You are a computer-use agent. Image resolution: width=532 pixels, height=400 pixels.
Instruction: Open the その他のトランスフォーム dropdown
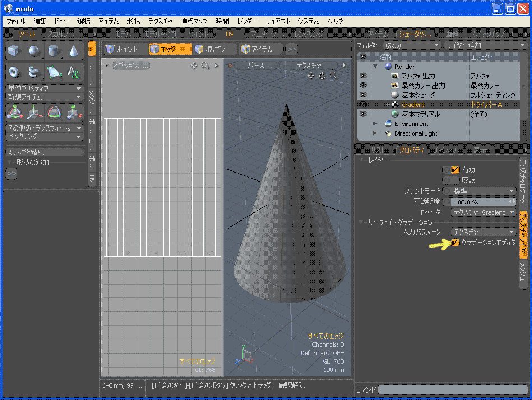(x=44, y=128)
